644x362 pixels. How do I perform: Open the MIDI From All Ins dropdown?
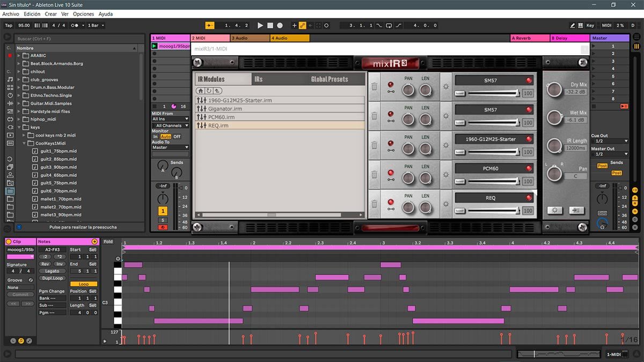[170, 119]
